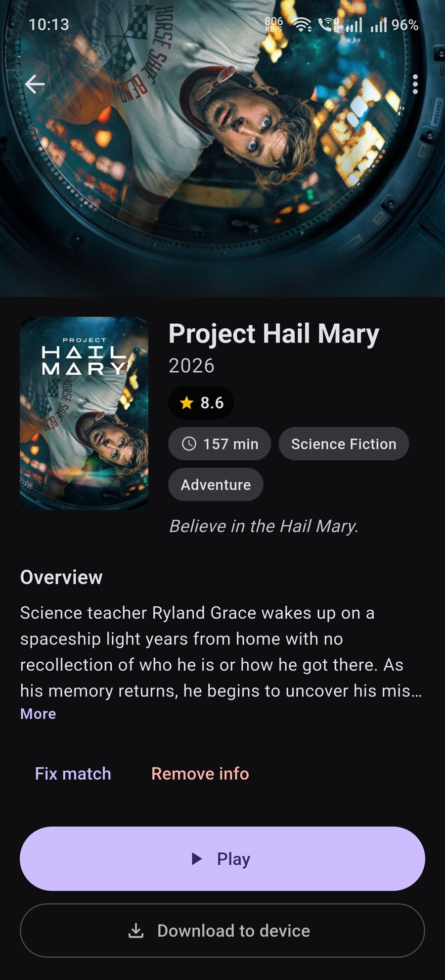
Task: Tap the back arrow icon
Action: pos(35,84)
